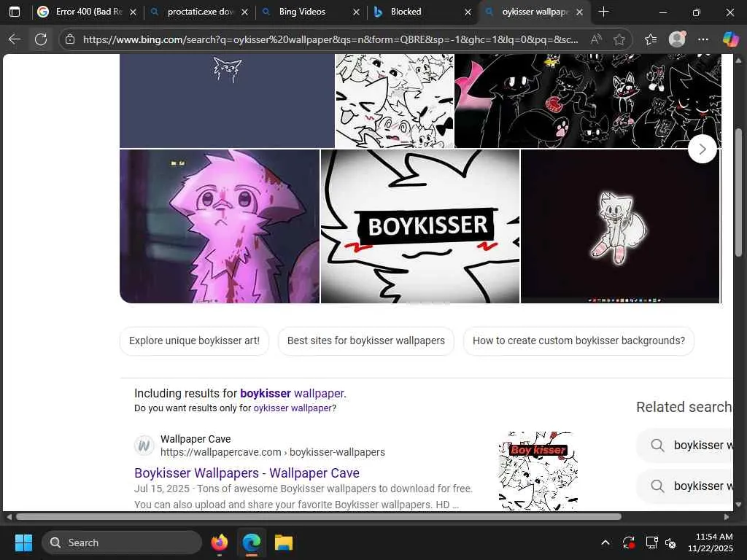Screen dimensions: 747x560
Task: Close the Error 400 tab
Action: (x=133, y=12)
